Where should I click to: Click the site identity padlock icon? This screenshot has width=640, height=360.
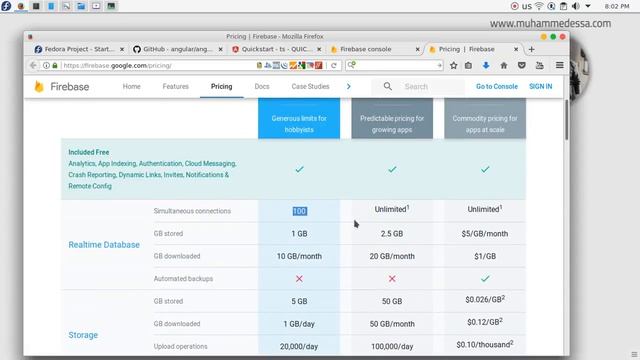55,65
